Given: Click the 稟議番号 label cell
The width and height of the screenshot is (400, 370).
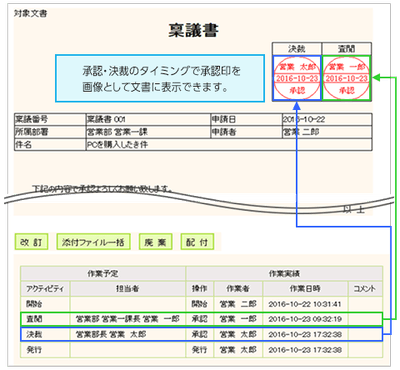Looking at the screenshot, I should click(x=50, y=119).
